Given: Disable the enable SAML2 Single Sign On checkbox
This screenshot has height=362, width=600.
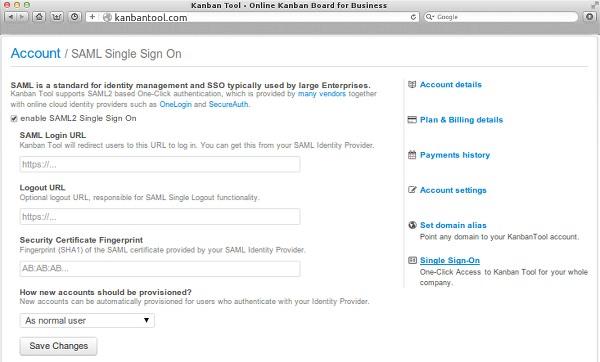Looking at the screenshot, I should (x=14, y=119).
